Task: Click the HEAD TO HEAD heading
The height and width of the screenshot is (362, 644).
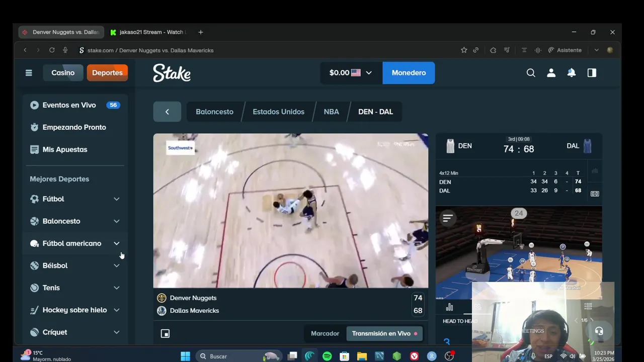Action: coord(459,321)
